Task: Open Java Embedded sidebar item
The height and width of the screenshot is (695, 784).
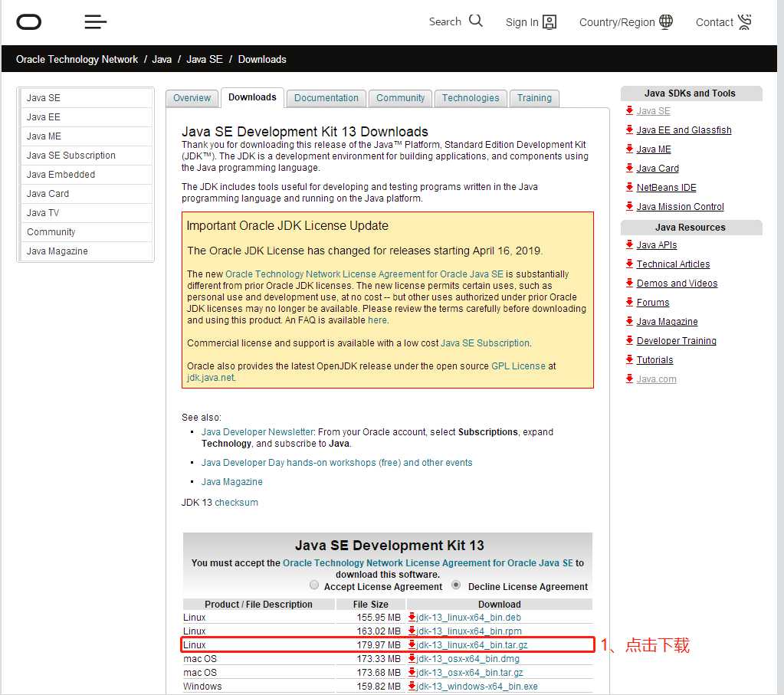Action: pyautogui.click(x=87, y=175)
